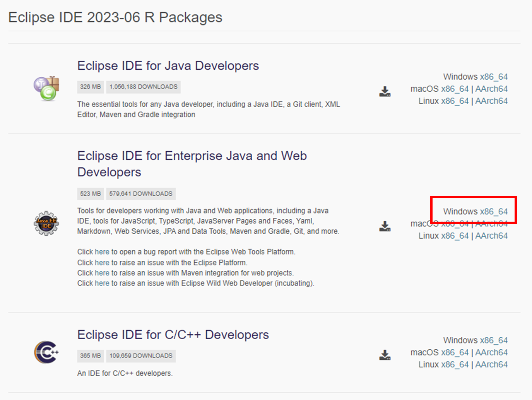Click the Eclipse IDE 2023-06 R Packages heading
This screenshot has width=532, height=400.
pyautogui.click(x=115, y=17)
